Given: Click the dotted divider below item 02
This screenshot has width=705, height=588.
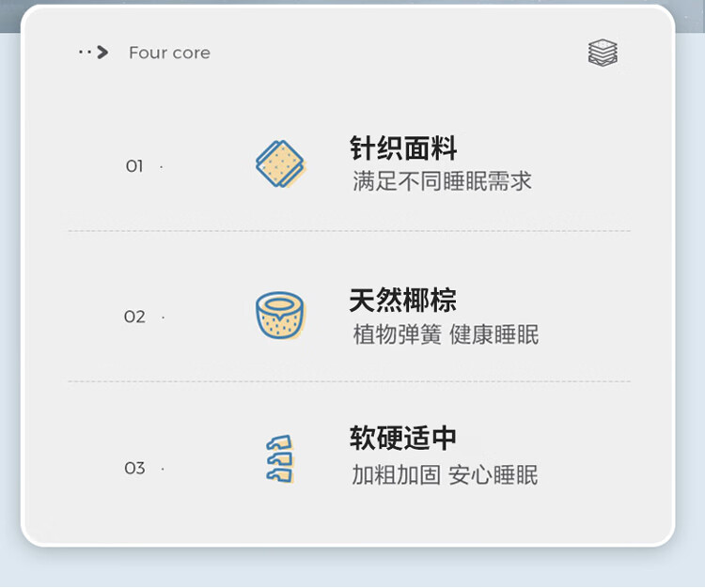Looking at the screenshot, I should point(350,381).
